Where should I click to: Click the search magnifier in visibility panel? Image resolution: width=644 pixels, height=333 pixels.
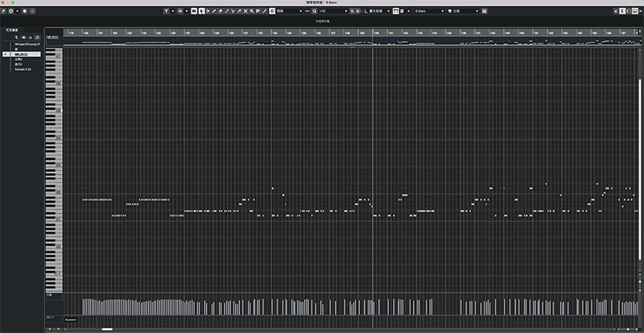point(37,37)
